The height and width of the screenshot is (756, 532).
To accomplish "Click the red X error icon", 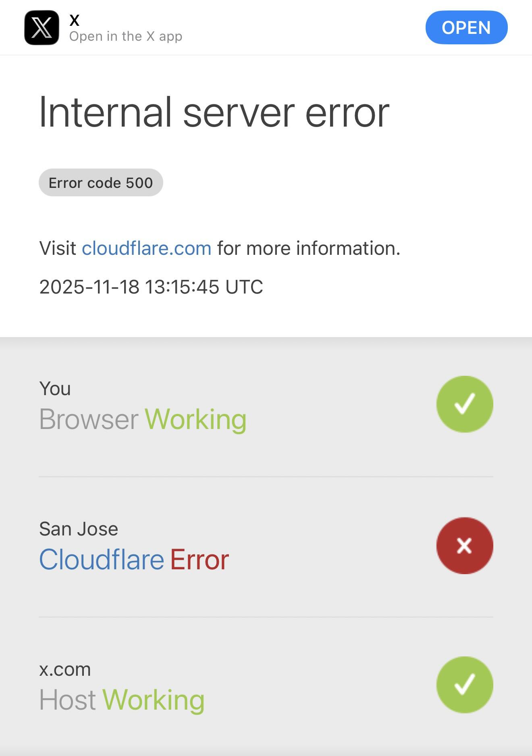I will click(464, 546).
